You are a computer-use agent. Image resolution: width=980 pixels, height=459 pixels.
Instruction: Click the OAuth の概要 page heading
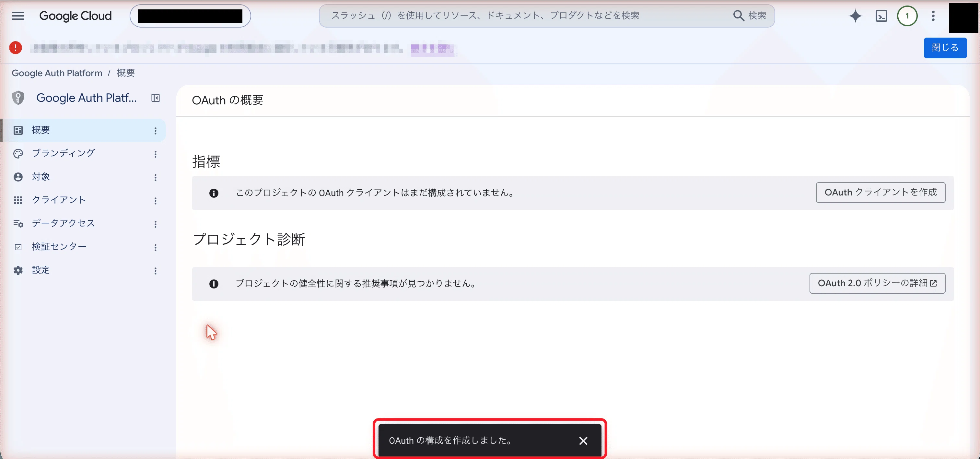[x=227, y=100]
